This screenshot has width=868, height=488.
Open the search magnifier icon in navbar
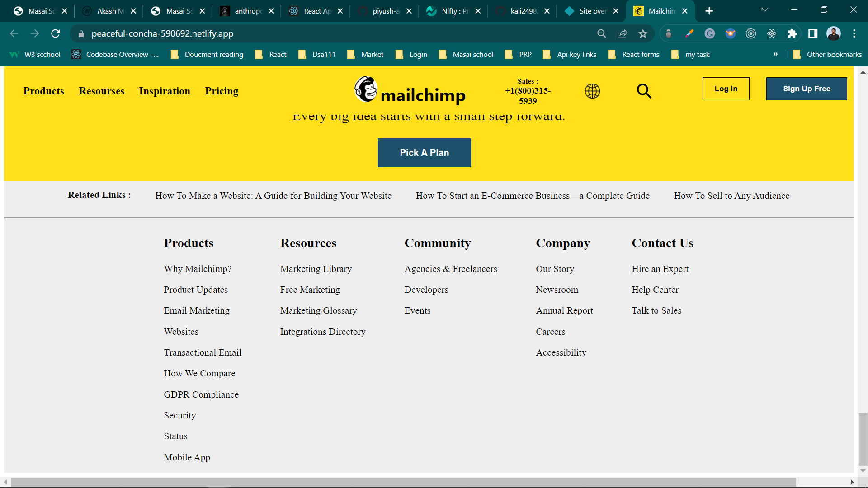[644, 91]
